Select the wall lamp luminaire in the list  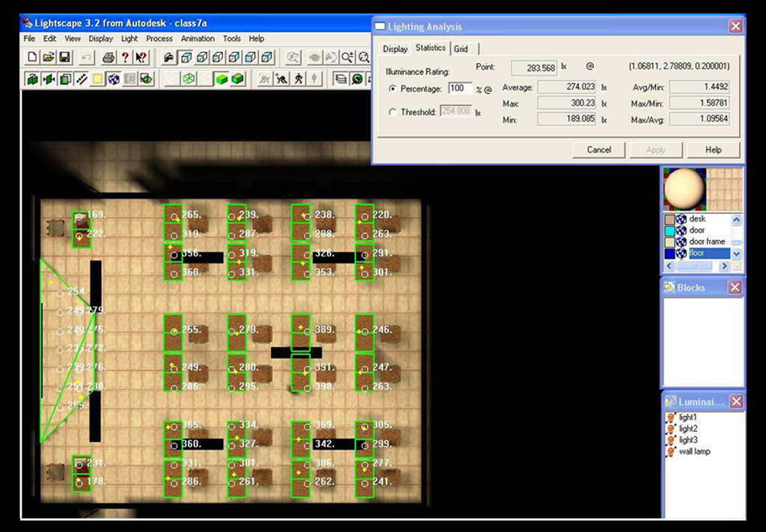pyautogui.click(x=694, y=451)
